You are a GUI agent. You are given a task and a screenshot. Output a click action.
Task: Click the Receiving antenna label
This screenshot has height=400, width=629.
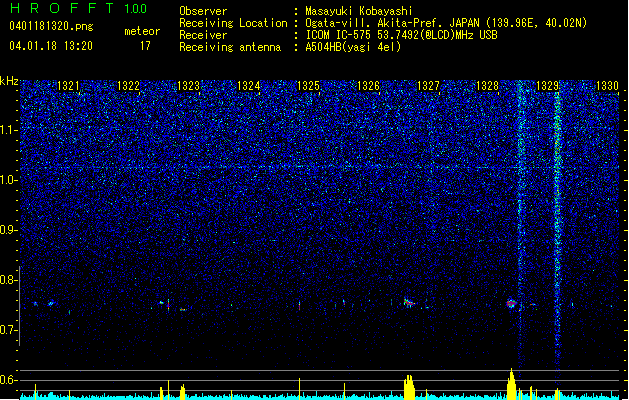point(230,47)
